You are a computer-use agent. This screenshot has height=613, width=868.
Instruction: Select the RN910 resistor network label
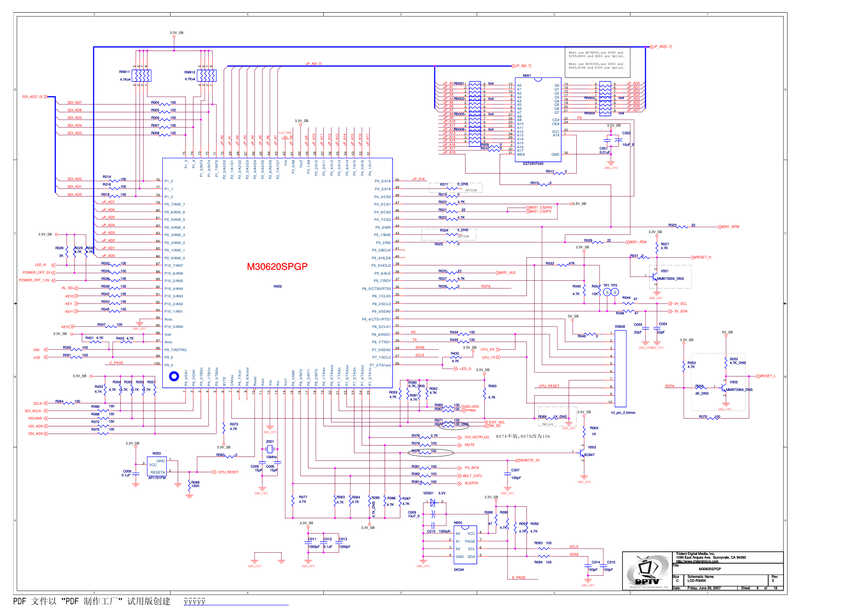(x=189, y=73)
